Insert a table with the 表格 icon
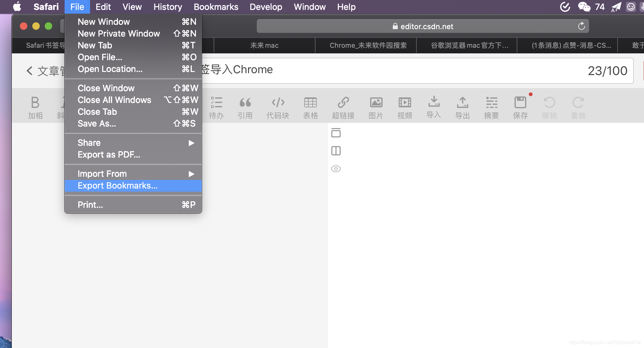The image size is (644, 348). [311, 107]
